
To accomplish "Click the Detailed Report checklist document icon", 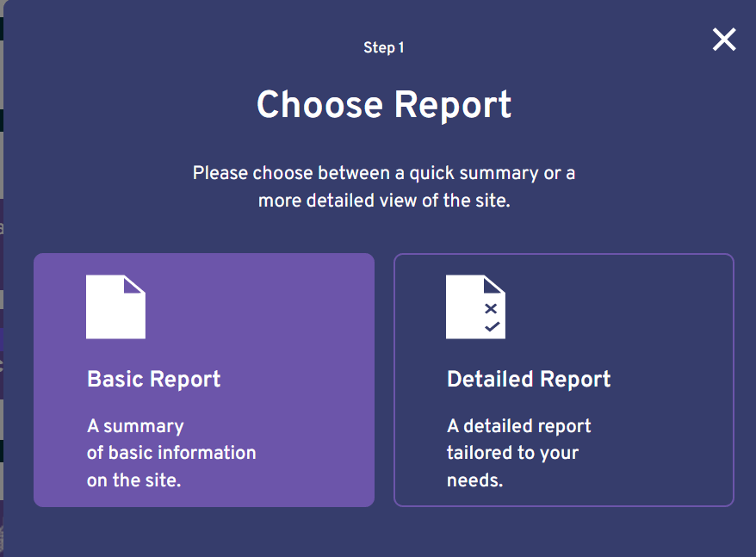I will [474, 306].
